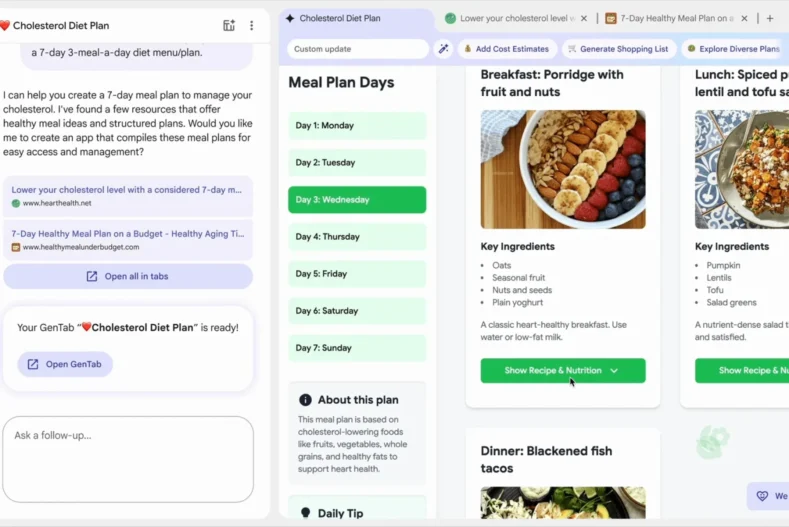Click the new chat icon beside the title
789x527 pixels.
[229, 25]
